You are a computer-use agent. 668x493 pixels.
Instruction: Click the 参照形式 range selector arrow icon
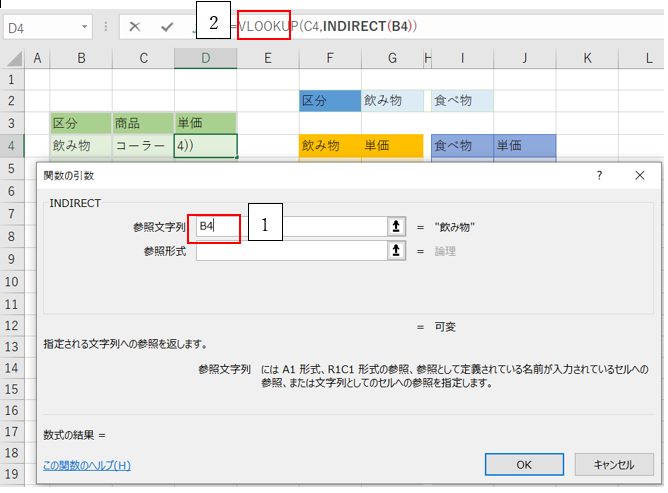click(x=396, y=251)
